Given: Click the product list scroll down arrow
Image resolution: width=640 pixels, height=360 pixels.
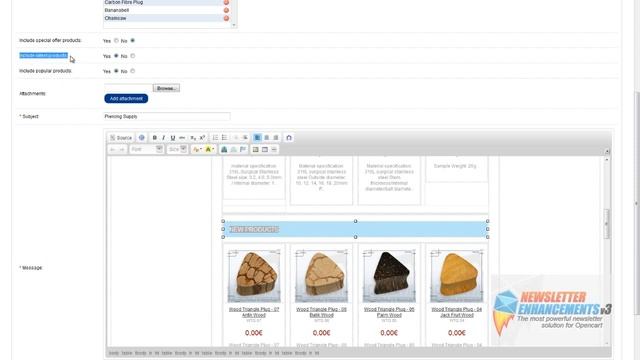Looking at the screenshot, I should [x=234, y=25].
